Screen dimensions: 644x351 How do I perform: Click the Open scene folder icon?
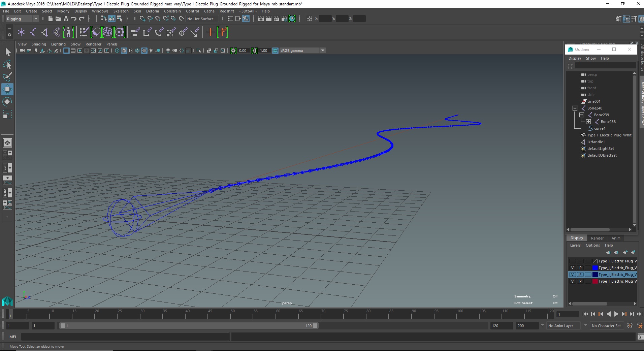coord(58,19)
